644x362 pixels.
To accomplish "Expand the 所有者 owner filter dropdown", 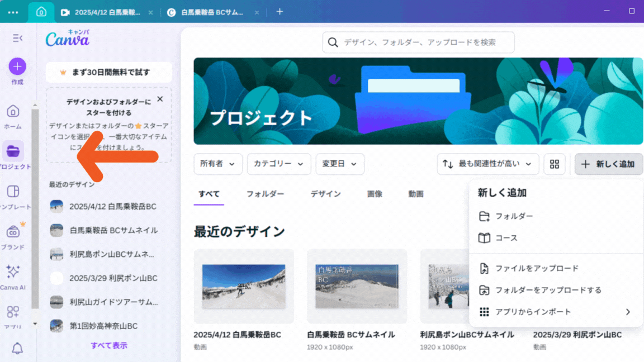I will pyautogui.click(x=217, y=164).
